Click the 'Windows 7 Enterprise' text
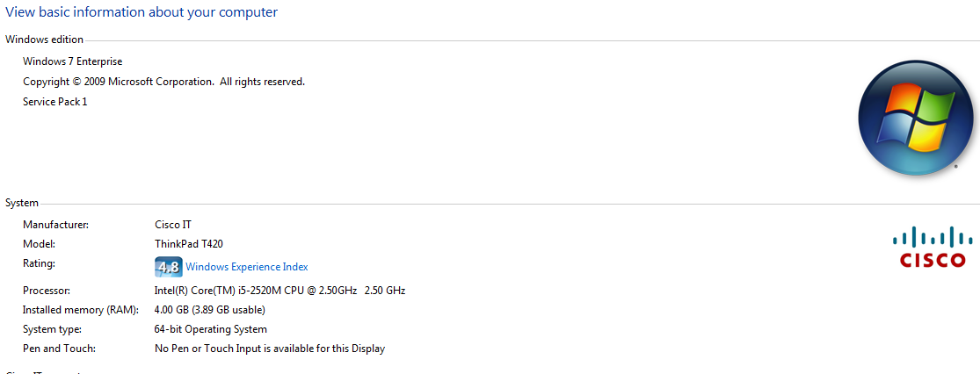The height and width of the screenshot is (374, 980). point(72,61)
